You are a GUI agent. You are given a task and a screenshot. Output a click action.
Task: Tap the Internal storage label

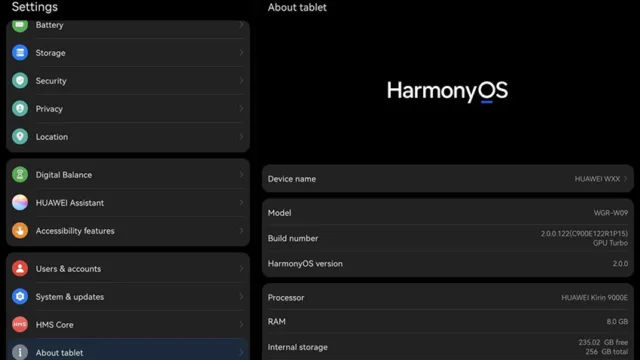pos(298,347)
